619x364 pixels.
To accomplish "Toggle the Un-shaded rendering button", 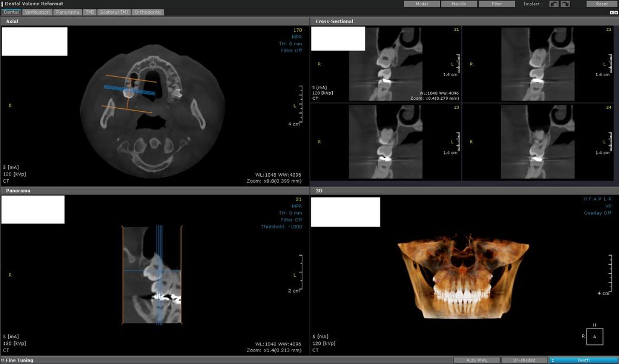I will tap(524, 360).
